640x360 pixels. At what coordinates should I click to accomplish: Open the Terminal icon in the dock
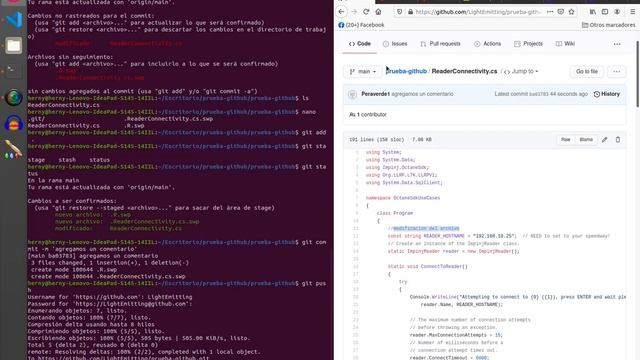(x=13, y=71)
